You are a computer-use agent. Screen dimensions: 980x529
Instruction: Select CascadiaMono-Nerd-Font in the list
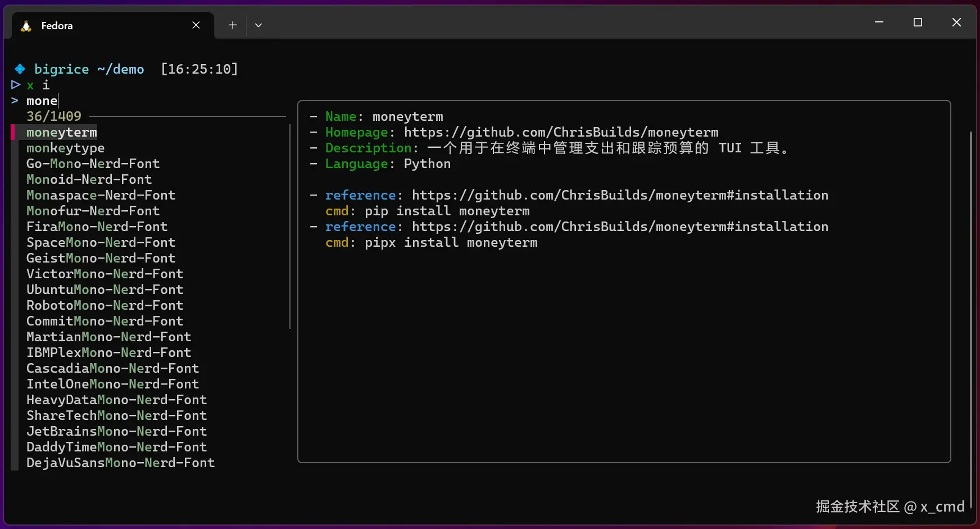point(112,369)
